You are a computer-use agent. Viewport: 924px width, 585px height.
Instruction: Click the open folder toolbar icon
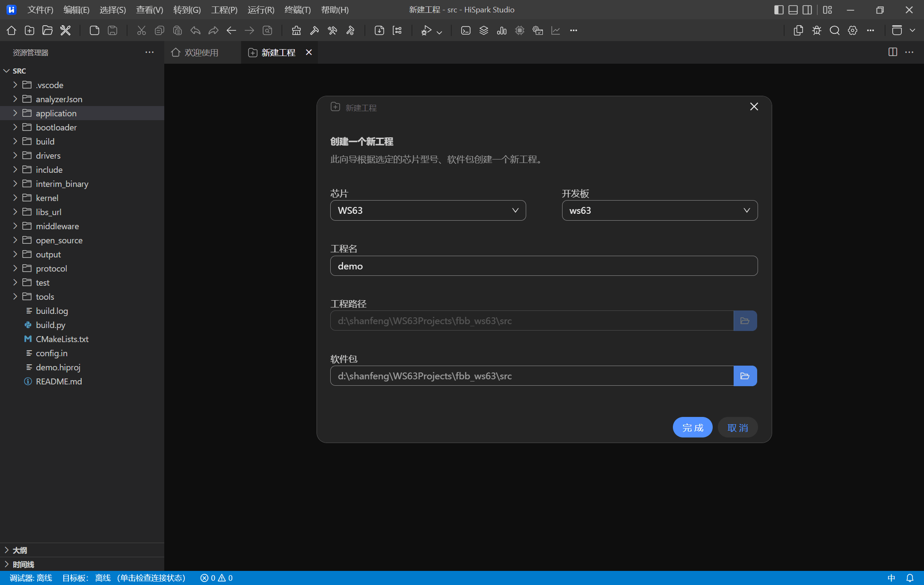[47, 30]
